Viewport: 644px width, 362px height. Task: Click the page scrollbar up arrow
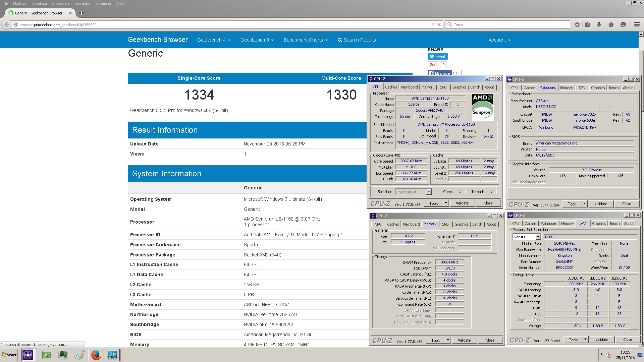click(x=641, y=34)
